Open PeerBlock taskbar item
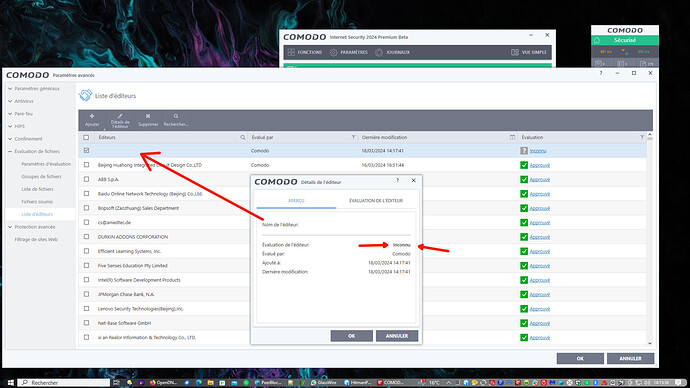The width and height of the screenshot is (690, 388). (268, 383)
